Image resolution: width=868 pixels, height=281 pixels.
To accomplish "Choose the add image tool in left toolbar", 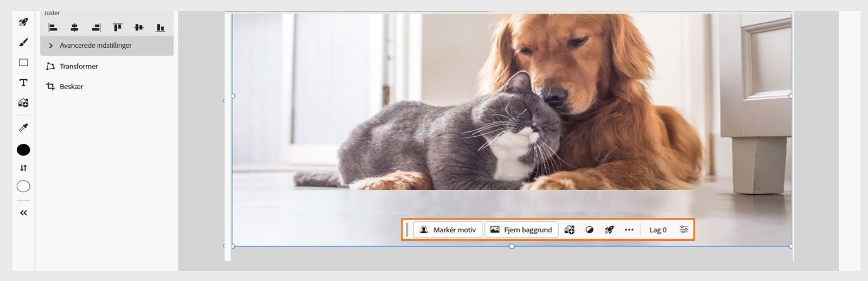I will [x=23, y=103].
